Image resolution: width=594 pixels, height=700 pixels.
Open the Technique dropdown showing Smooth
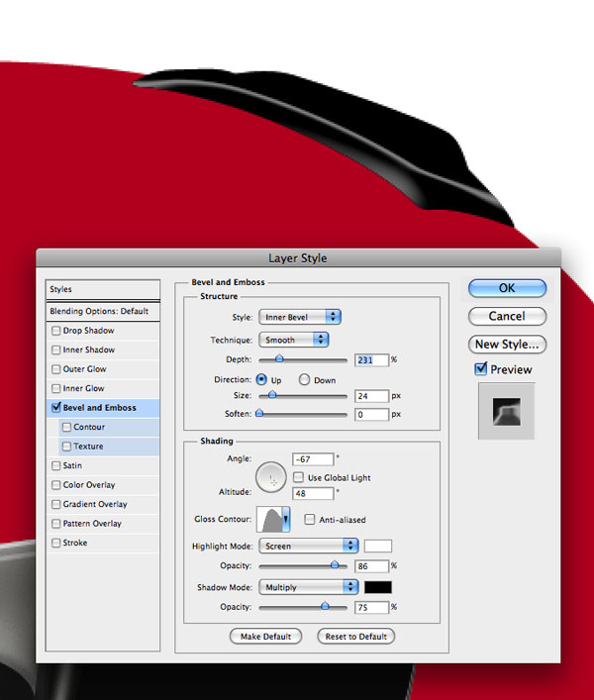[294, 340]
